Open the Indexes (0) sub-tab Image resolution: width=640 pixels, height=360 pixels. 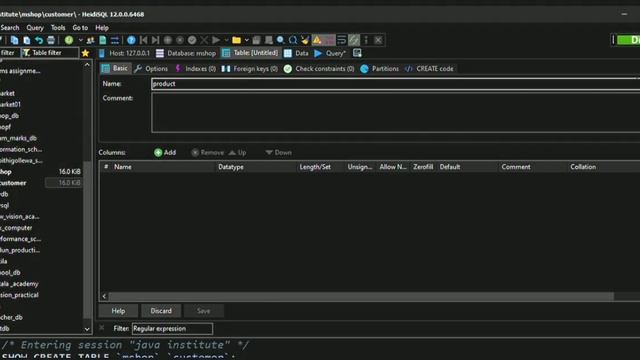click(196, 69)
